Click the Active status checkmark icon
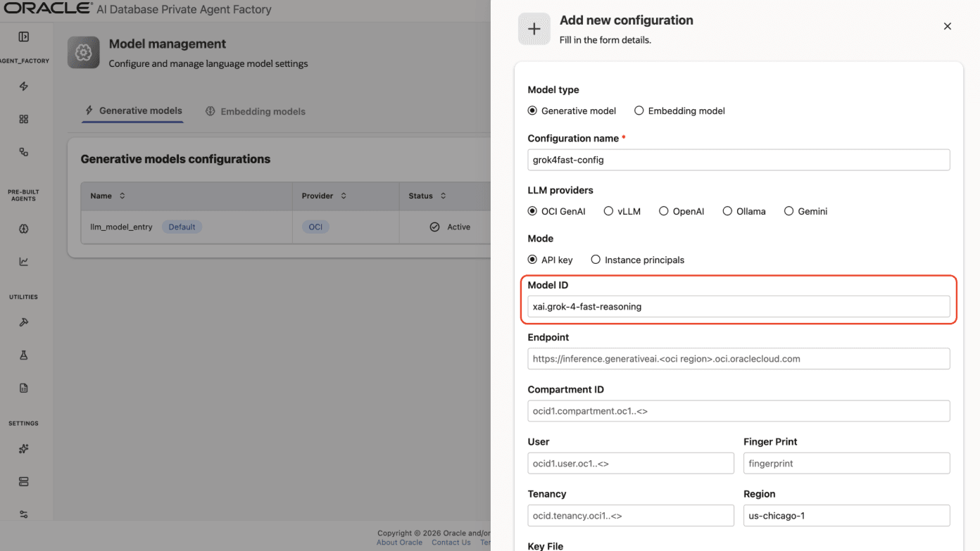Image resolution: width=980 pixels, height=551 pixels. point(434,227)
